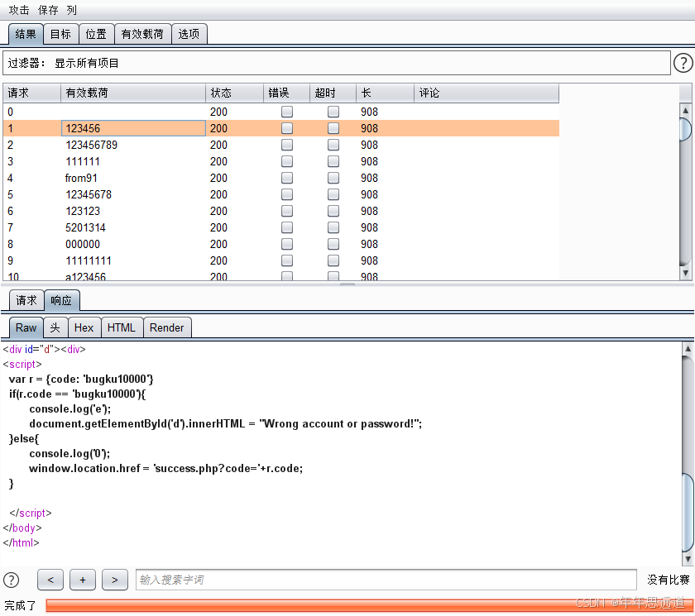Click the plus search options button
This screenshot has height=616, width=695.
click(x=83, y=580)
